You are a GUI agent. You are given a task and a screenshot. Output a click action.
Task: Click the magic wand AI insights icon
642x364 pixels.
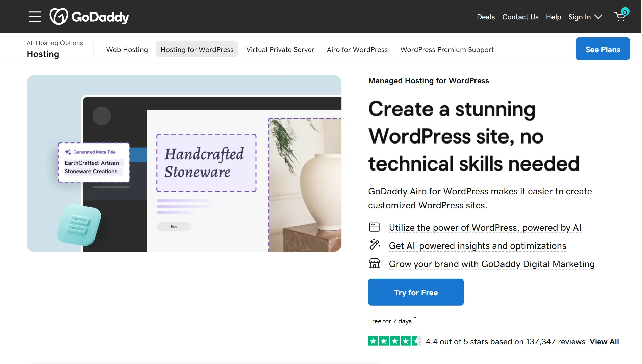pos(374,244)
